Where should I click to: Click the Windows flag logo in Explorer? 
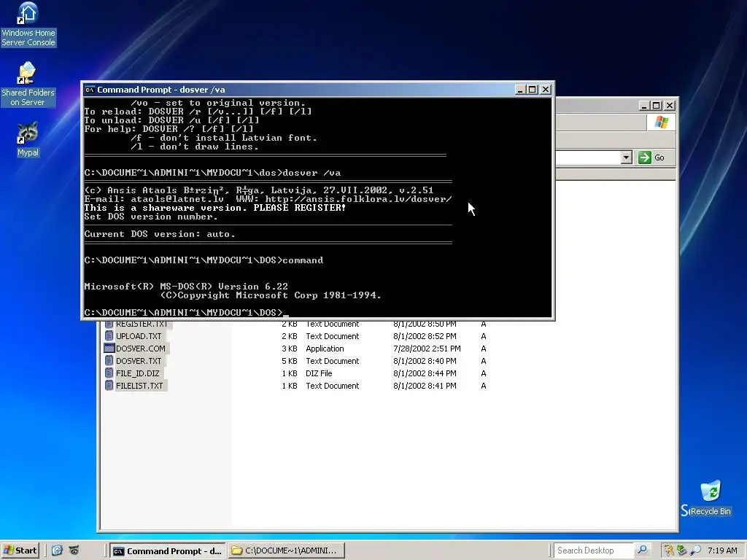coord(661,122)
